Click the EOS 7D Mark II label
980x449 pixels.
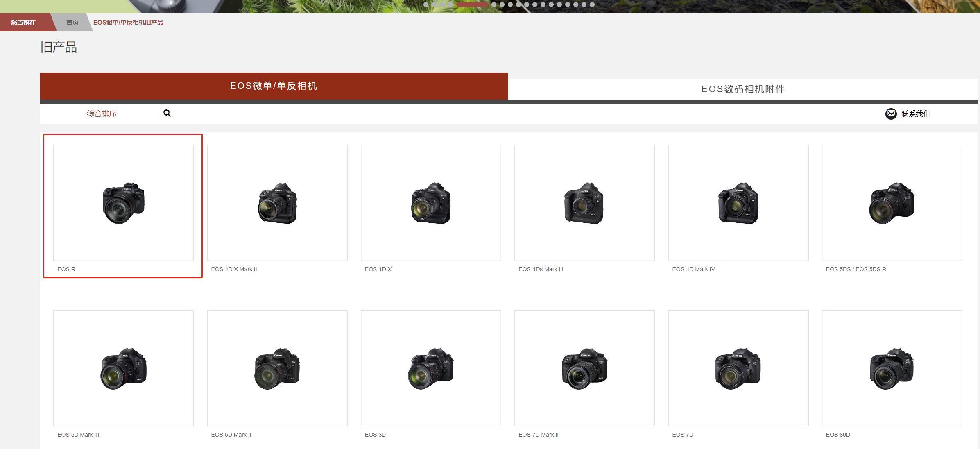coord(539,435)
